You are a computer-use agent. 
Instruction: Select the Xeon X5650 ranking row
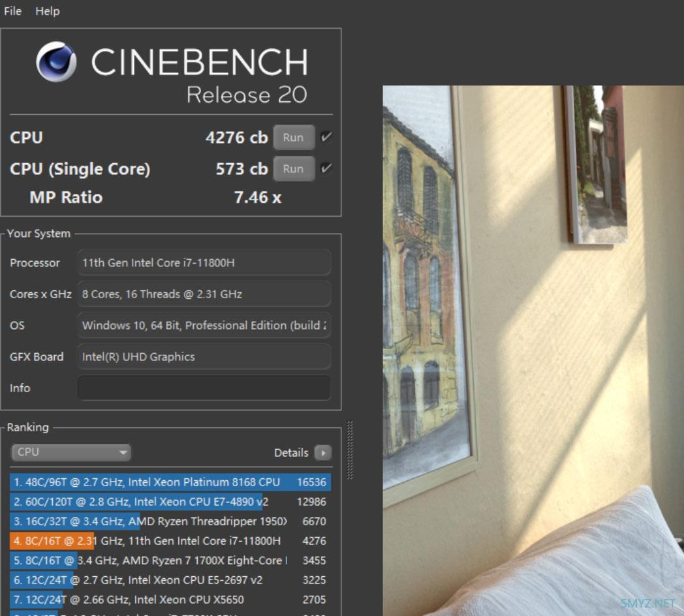pos(170,600)
